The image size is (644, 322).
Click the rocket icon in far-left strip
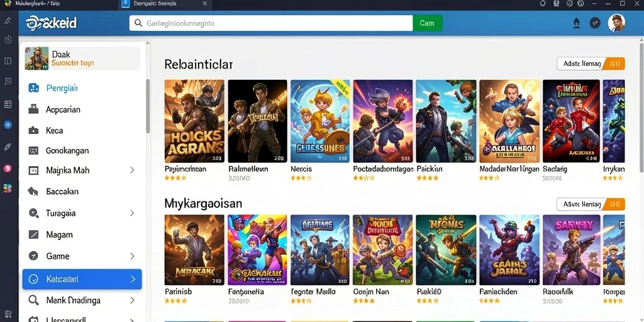[8, 147]
